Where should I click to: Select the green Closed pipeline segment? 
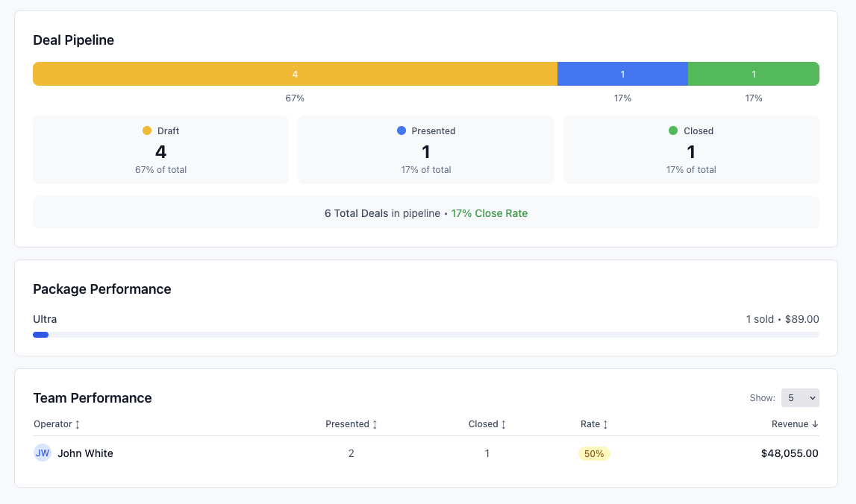[753, 74]
